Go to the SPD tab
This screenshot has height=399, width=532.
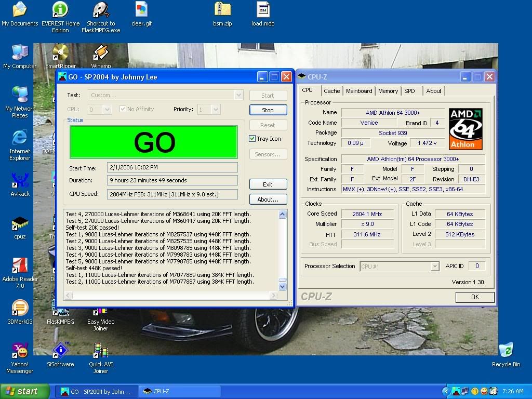tap(409, 91)
